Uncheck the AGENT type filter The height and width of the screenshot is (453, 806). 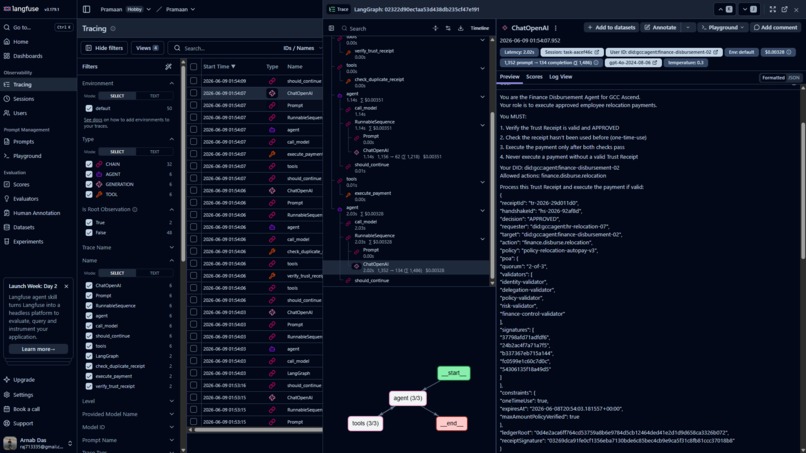pyautogui.click(x=89, y=174)
